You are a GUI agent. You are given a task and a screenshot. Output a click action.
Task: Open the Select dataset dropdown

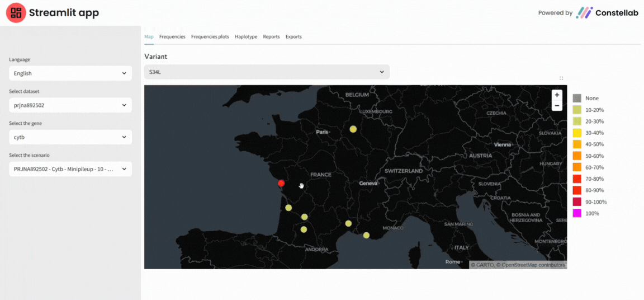[70, 105]
